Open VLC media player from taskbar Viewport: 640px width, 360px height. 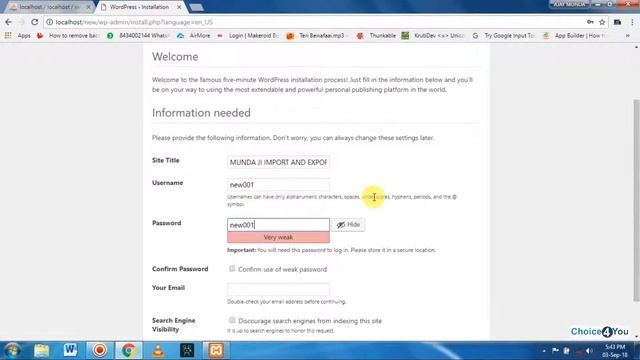tap(158, 350)
